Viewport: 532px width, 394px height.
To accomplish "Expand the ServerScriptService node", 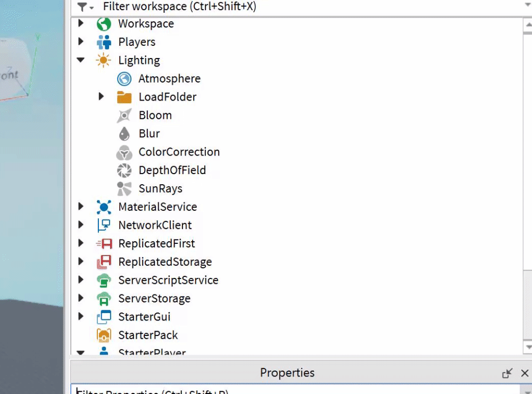I will pos(81,280).
